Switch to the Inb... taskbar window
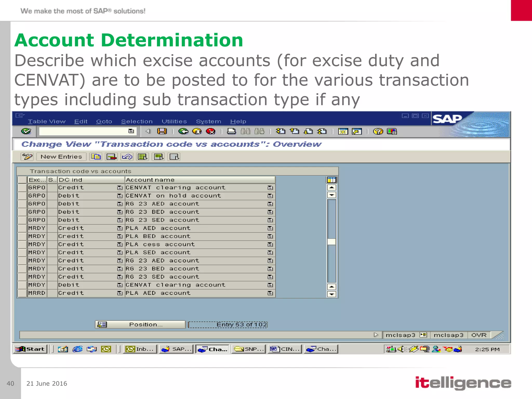The height and width of the screenshot is (399, 532). 140,349
